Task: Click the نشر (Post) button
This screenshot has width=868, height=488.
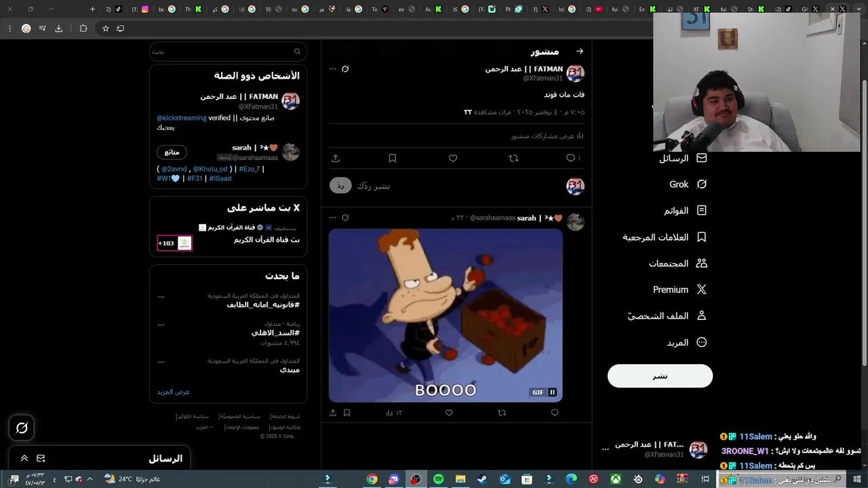Action: click(660, 376)
